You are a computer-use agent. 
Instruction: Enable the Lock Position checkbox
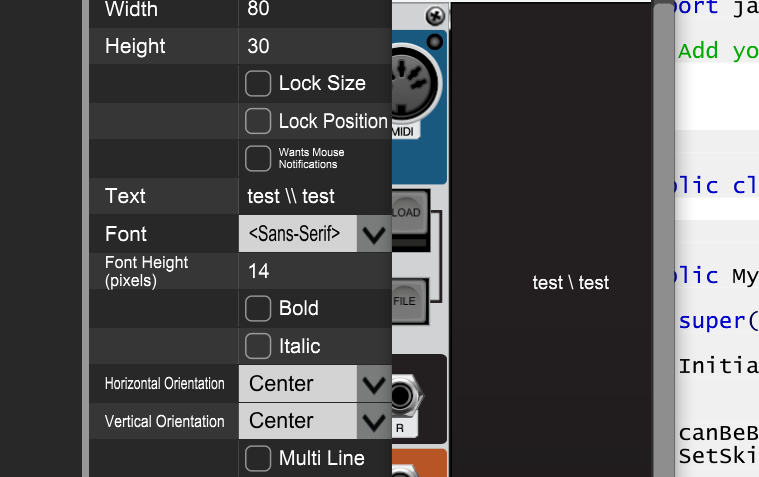[x=258, y=121]
